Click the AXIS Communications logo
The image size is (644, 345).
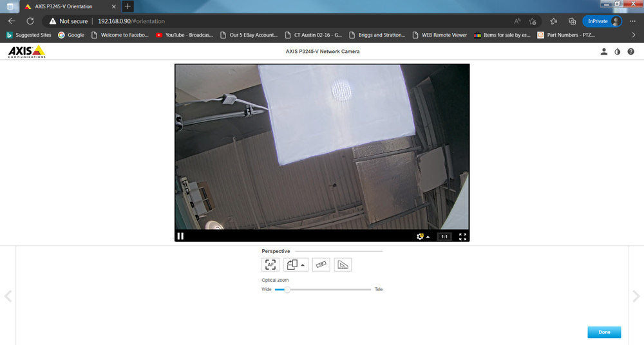pos(26,51)
